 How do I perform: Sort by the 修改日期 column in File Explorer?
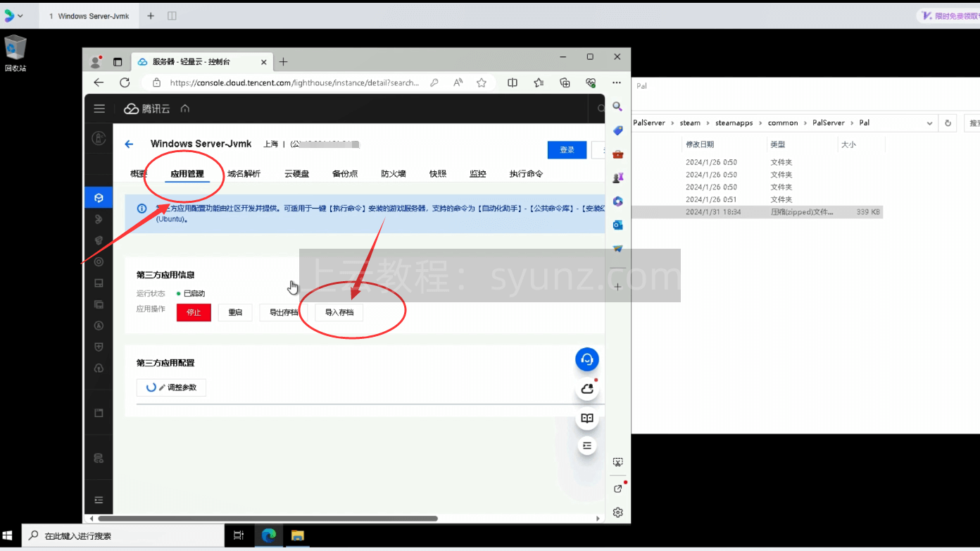(700, 144)
